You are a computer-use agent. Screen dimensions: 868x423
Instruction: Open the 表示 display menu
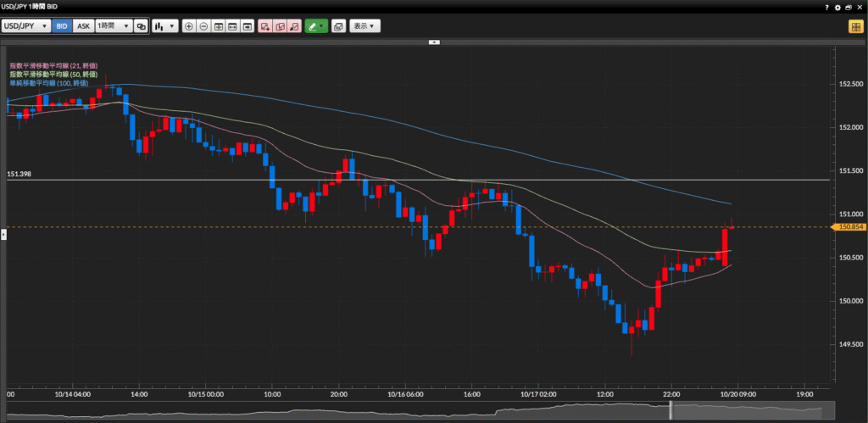point(365,26)
